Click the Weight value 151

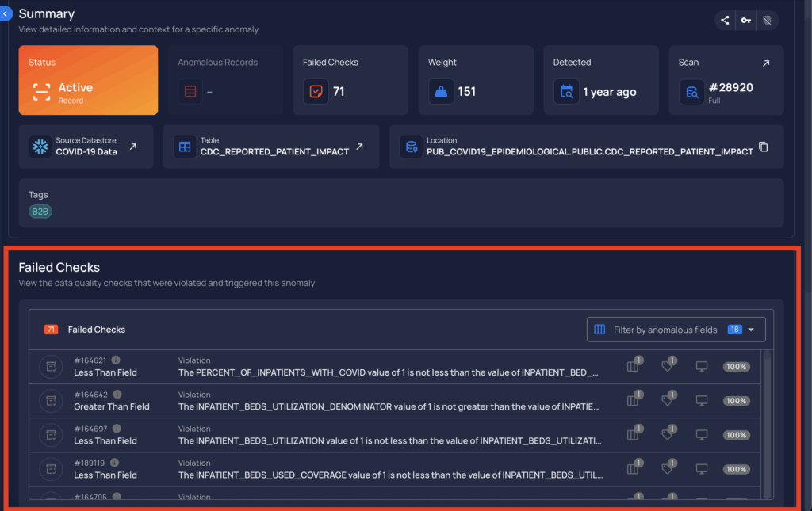[466, 92]
